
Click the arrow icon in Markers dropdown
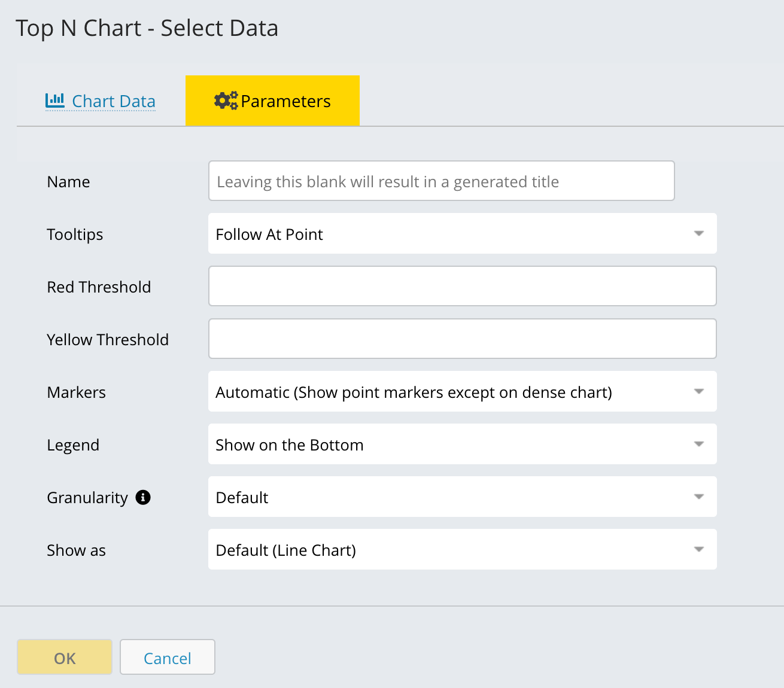[x=698, y=391]
